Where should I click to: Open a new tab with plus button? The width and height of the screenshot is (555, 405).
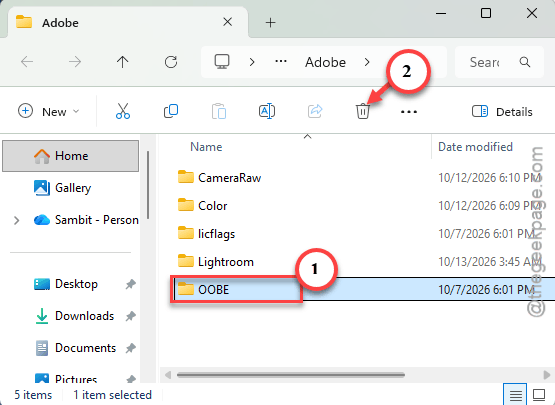pos(270,23)
